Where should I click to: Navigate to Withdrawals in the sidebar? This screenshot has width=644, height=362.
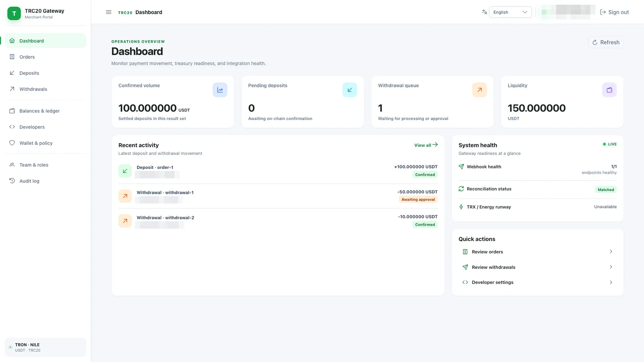45,89
